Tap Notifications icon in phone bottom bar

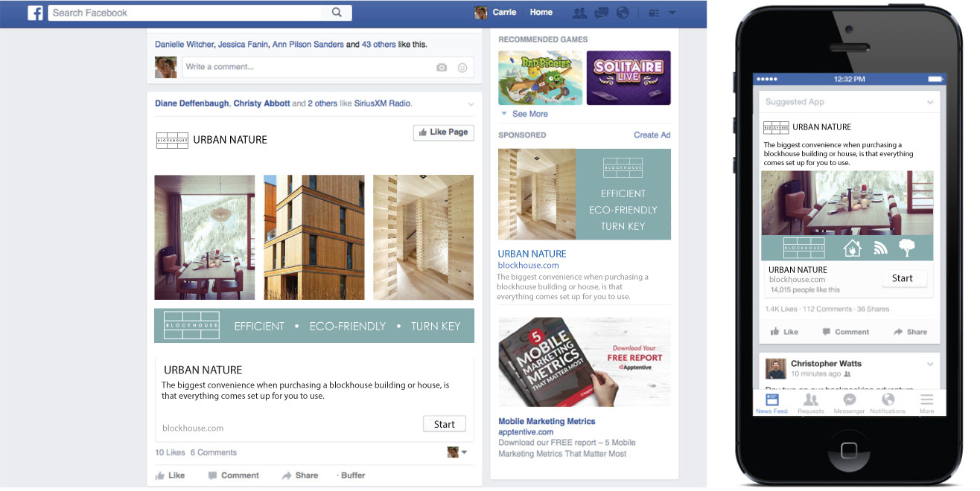[x=888, y=402]
